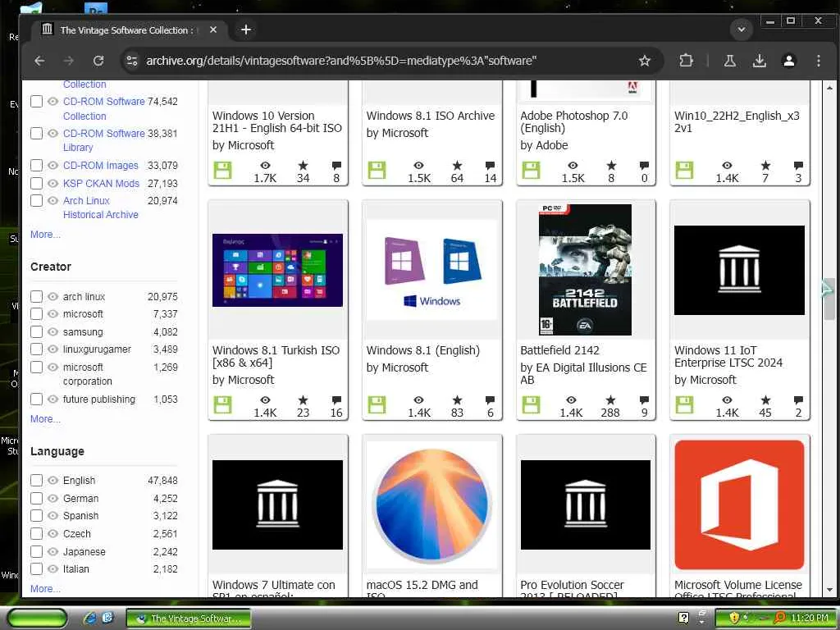Open Windows 11 IoT Enterprise LTSC 2024 title
This screenshot has height=630, width=840.
click(x=728, y=356)
